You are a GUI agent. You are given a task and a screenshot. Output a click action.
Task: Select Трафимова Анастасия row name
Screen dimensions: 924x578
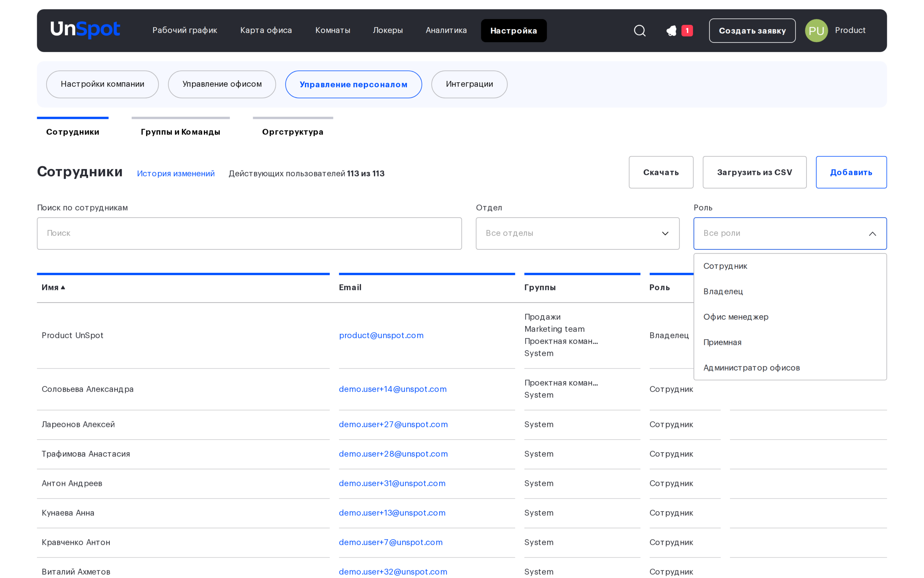coord(86,454)
